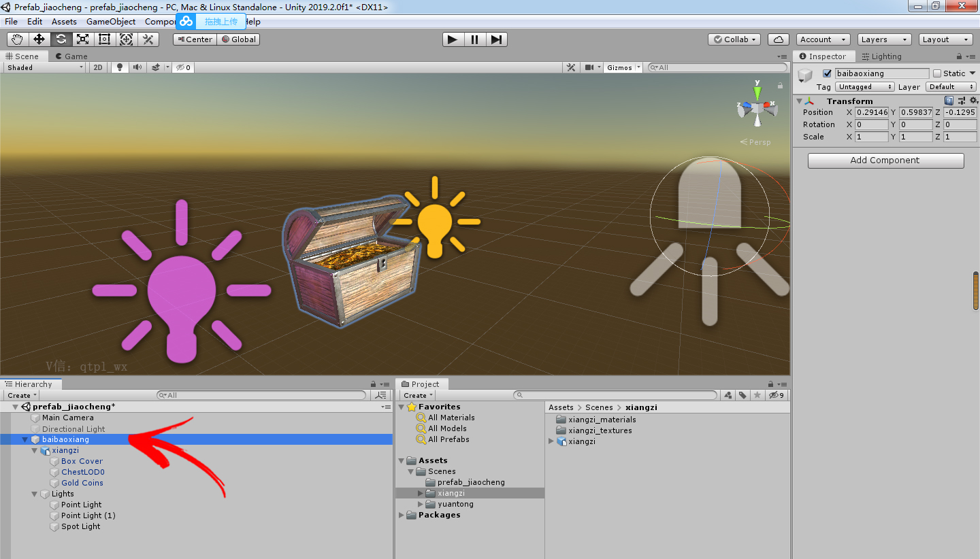Lock the Hierarchy panel

pyautogui.click(x=373, y=384)
